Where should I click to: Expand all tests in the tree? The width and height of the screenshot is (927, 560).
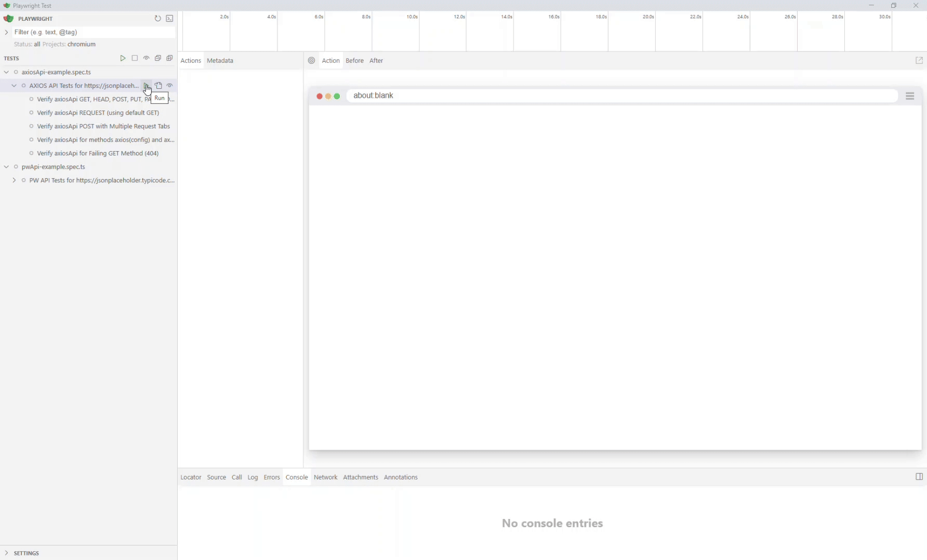pyautogui.click(x=169, y=58)
